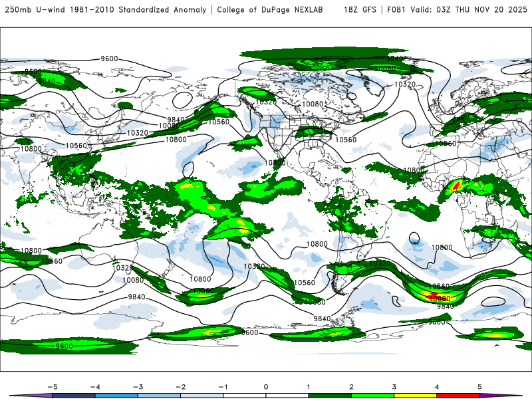The height and width of the screenshot is (399, 532).
Task: Click the 'F081 Valid: 03Z THU NOV 20 2025' text
Action: [457, 9]
